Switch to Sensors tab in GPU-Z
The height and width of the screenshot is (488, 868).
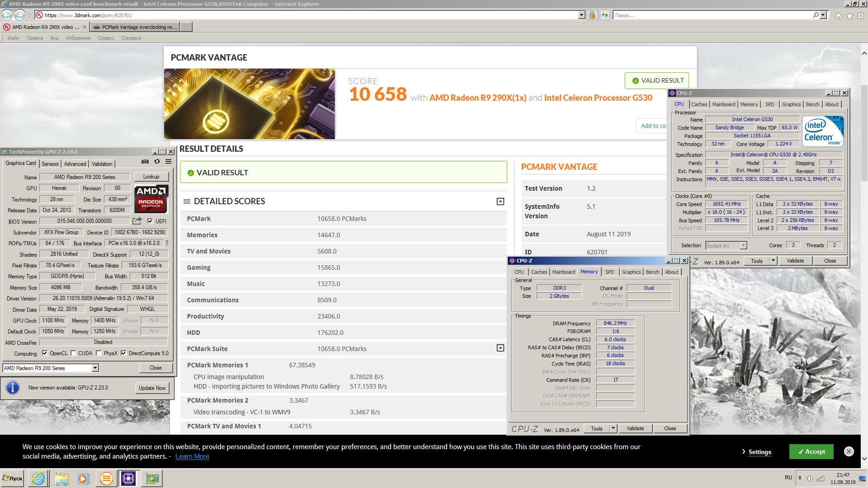pyautogui.click(x=50, y=164)
